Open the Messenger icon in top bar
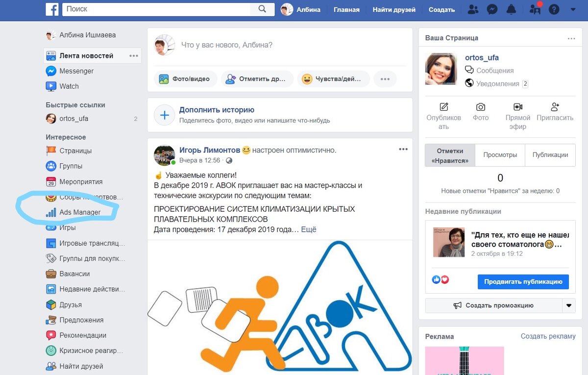The height and width of the screenshot is (375, 588). [492, 9]
